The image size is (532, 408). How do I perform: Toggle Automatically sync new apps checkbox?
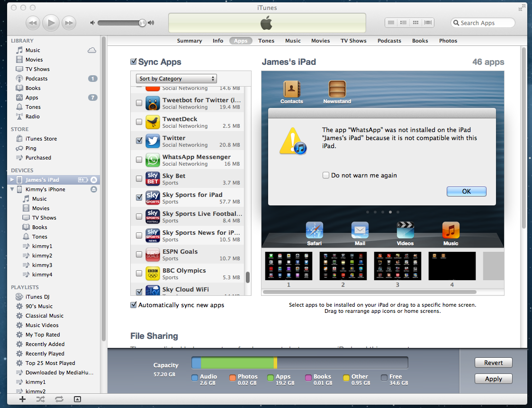click(x=134, y=305)
